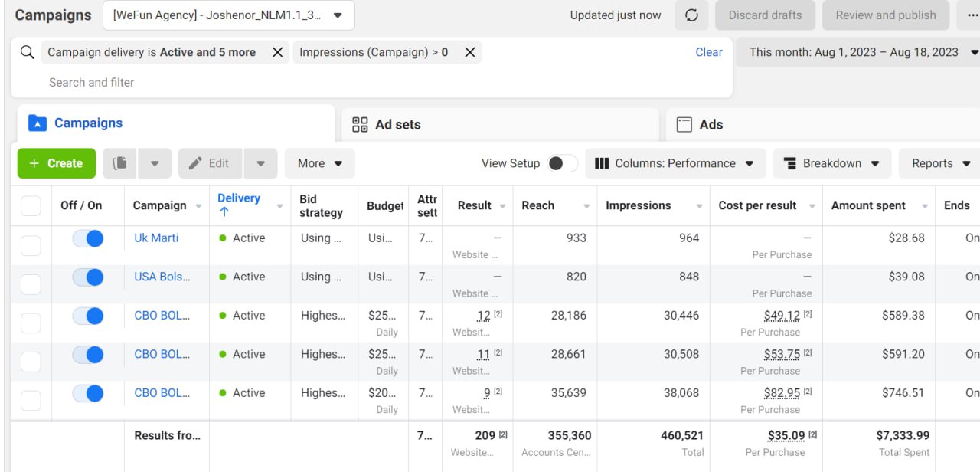Click the duplicate campaign icon button
Screen dimensions: 980x472
click(119, 163)
